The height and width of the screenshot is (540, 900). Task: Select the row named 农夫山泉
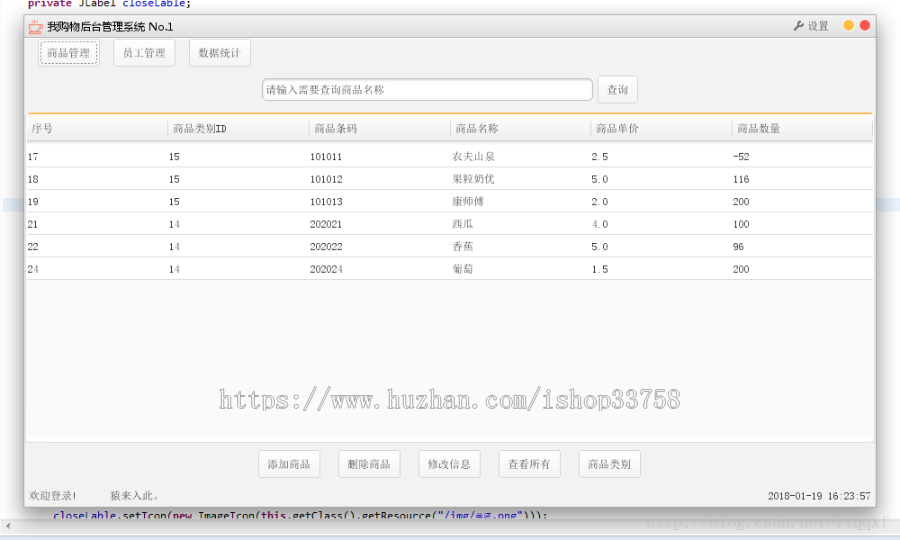coord(449,156)
